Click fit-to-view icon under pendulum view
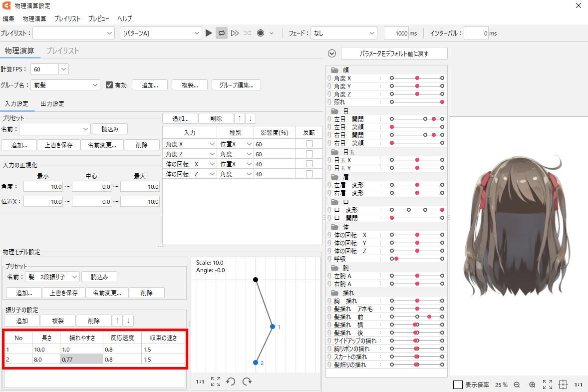The image size is (588, 392). click(216, 382)
